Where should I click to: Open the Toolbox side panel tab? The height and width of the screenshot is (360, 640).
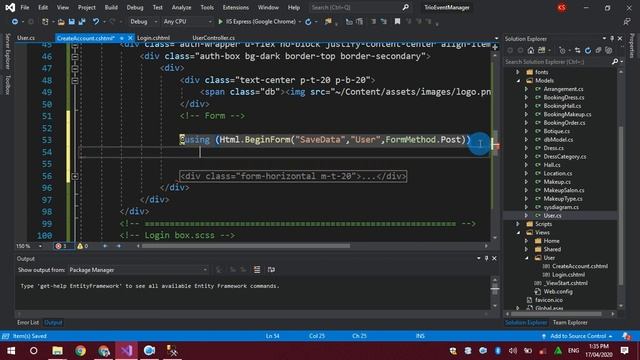pyautogui.click(x=7, y=85)
